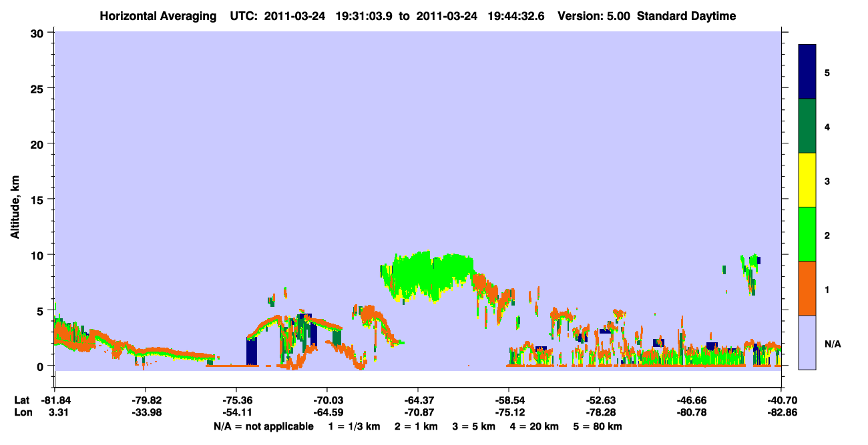Click the y-axis tick label 15
The height and width of the screenshot is (445, 868).
(39, 199)
